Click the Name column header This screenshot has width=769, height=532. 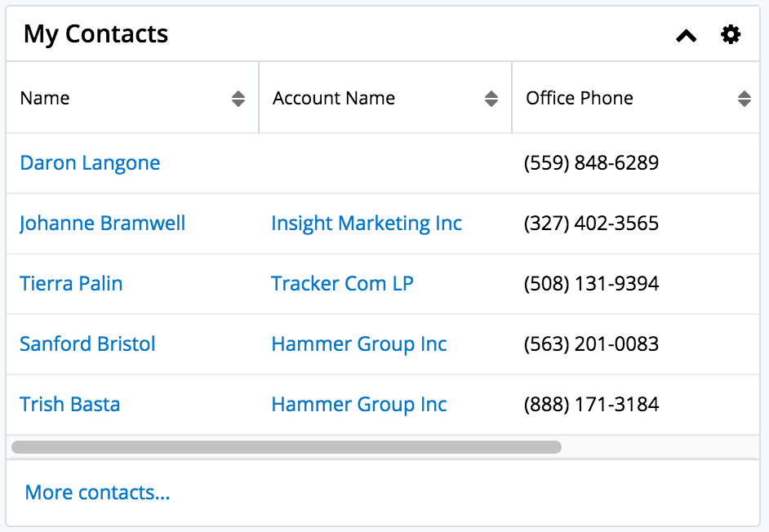(x=45, y=99)
